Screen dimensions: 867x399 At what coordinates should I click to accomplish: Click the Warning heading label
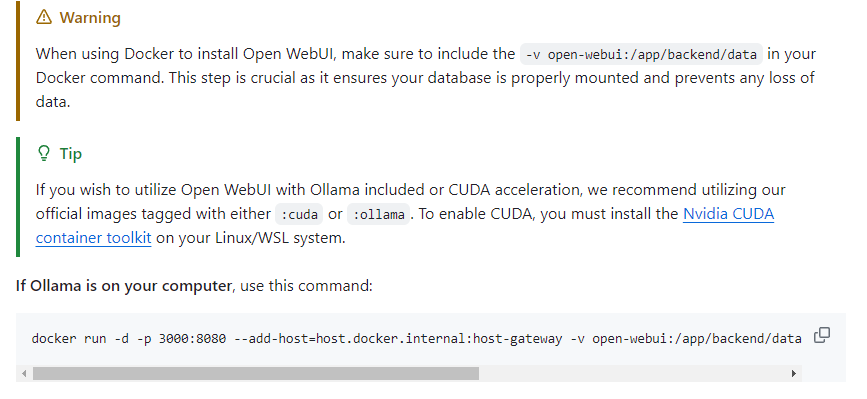click(x=90, y=18)
